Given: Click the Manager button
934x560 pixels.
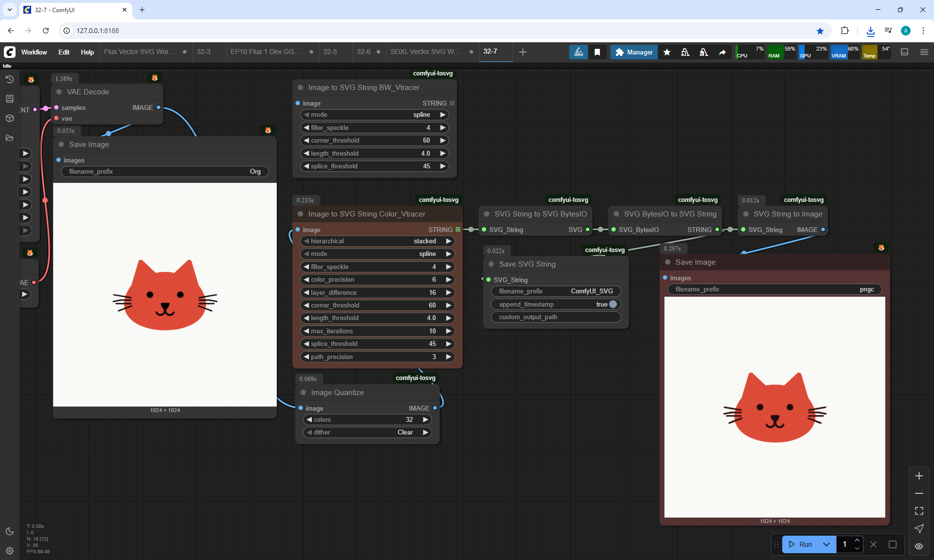Looking at the screenshot, I should (x=634, y=52).
